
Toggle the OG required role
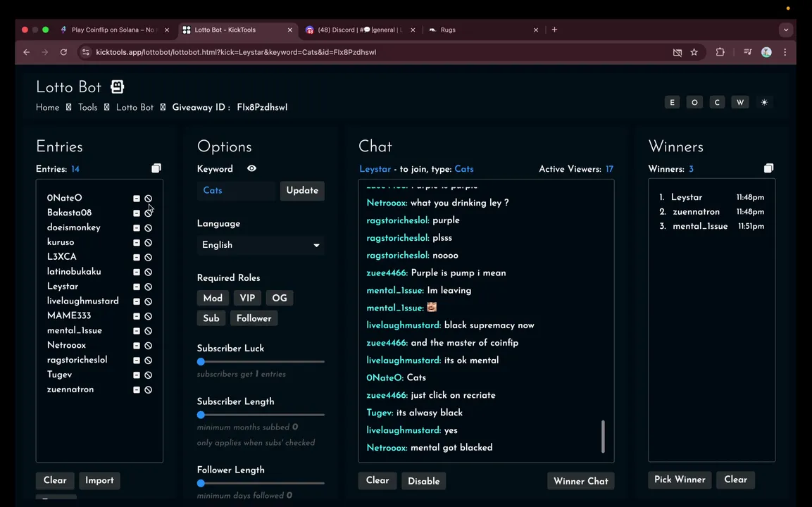click(x=280, y=299)
